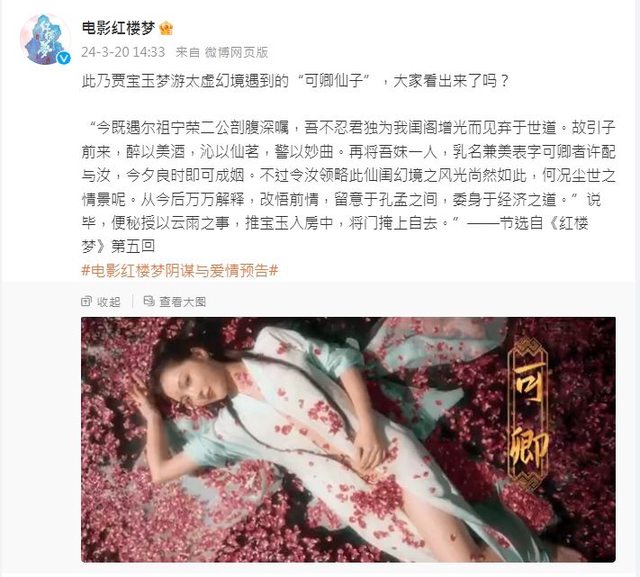Click the blue verified badge on avatar
The height and width of the screenshot is (577, 640).
(64, 58)
